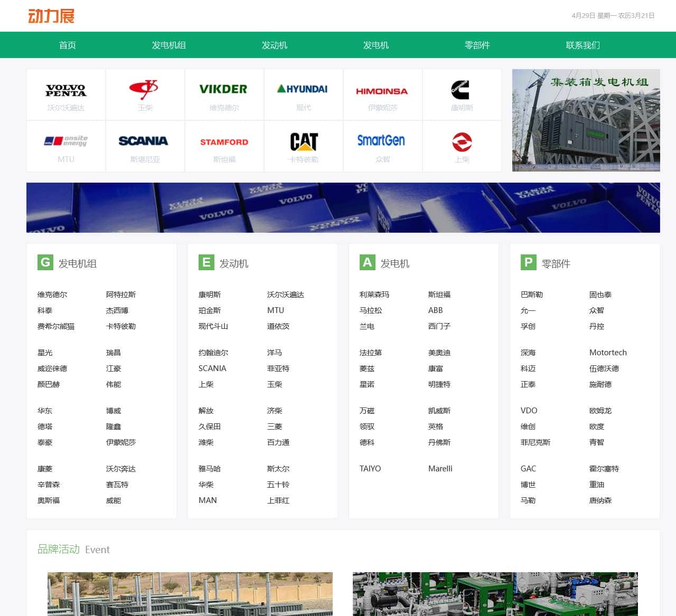The height and width of the screenshot is (616, 676).
Task: Select VDO parts brand link
Action: pos(529,411)
